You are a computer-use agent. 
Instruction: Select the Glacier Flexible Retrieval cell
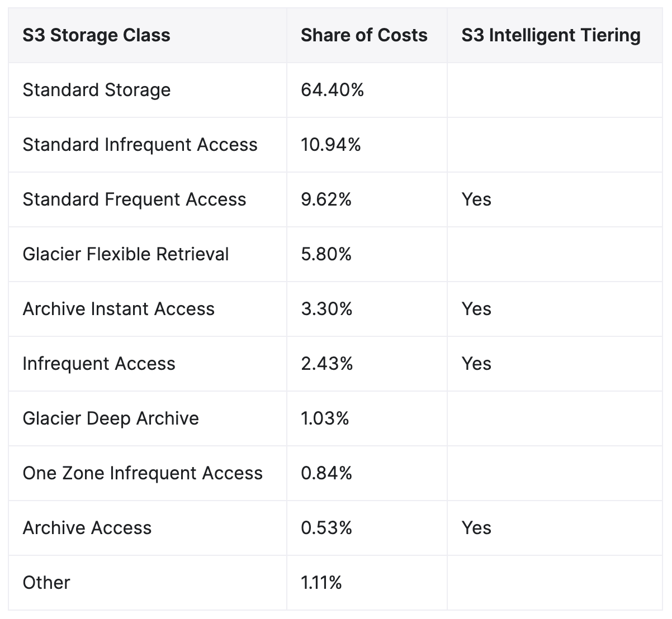[x=126, y=254]
